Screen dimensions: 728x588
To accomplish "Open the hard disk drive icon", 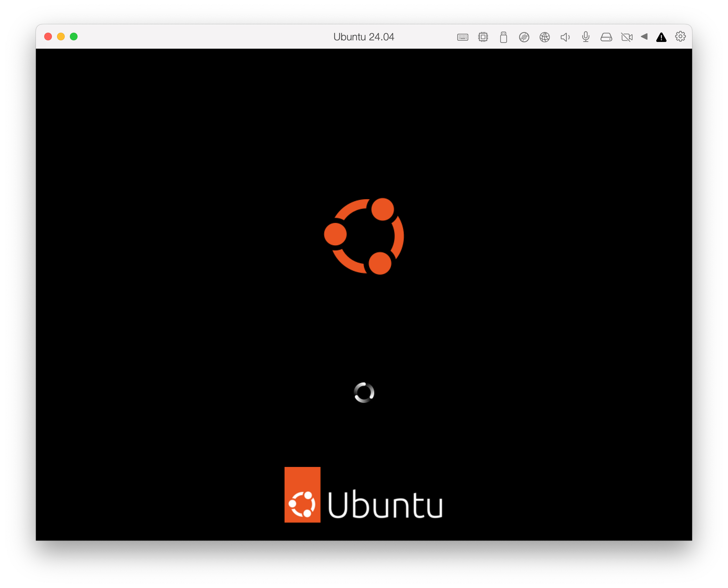I will [606, 37].
